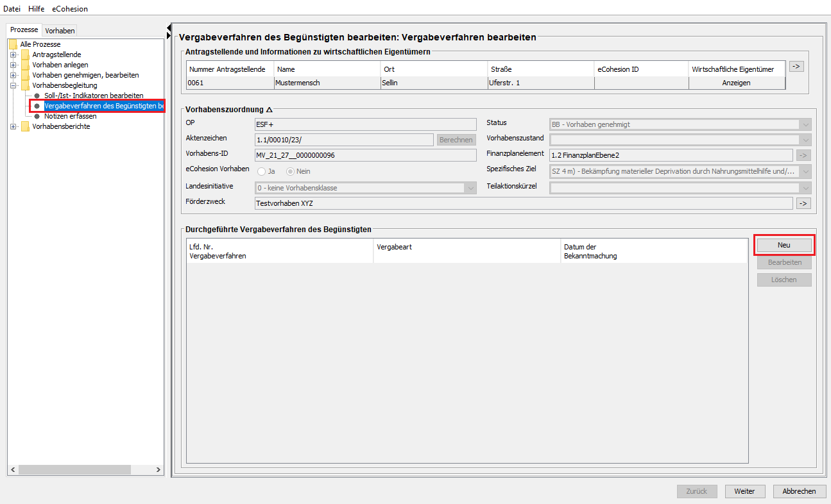Open the Notizen erfassen process
Image resolution: width=831 pixels, height=504 pixels.
[71, 116]
